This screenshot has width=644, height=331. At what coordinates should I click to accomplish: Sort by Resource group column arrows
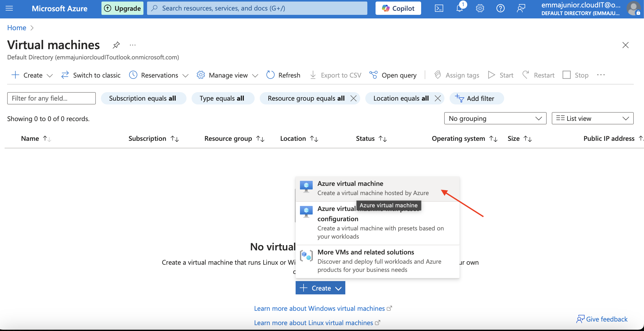[x=261, y=139]
